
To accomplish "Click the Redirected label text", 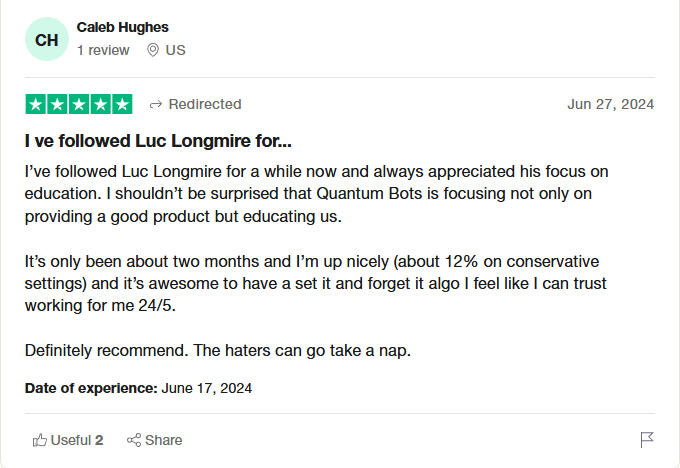I will pyautogui.click(x=204, y=104).
